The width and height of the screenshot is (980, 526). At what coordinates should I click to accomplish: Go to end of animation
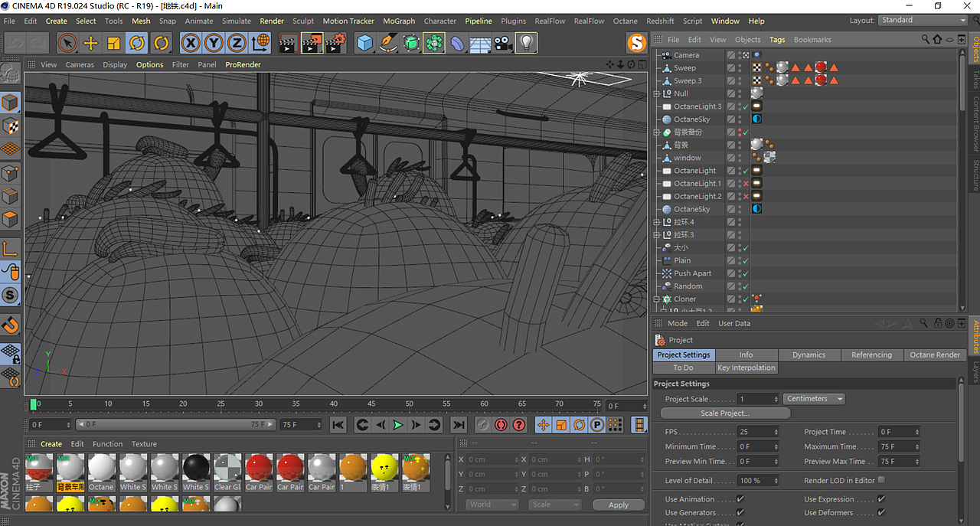point(458,425)
